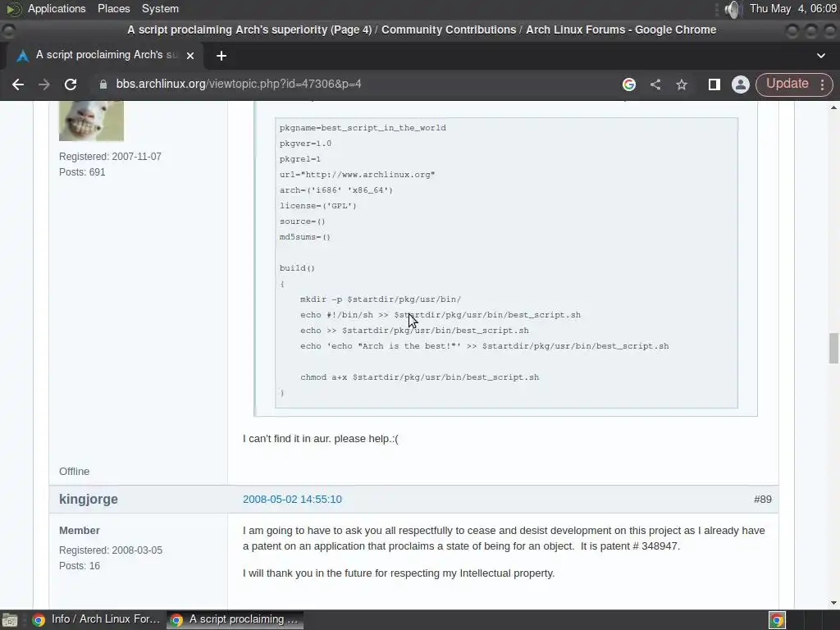View site information lock icon
Screen dimensions: 840x630
tap(103, 84)
